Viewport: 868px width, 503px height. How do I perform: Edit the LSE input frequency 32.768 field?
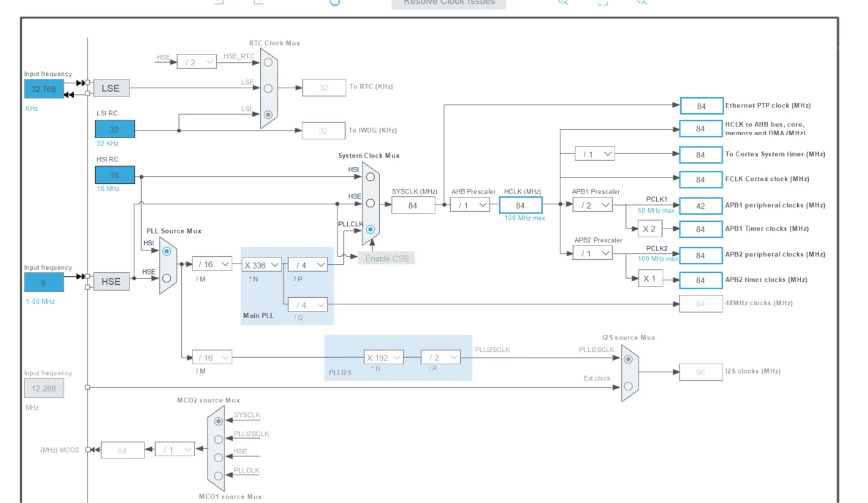[44, 89]
